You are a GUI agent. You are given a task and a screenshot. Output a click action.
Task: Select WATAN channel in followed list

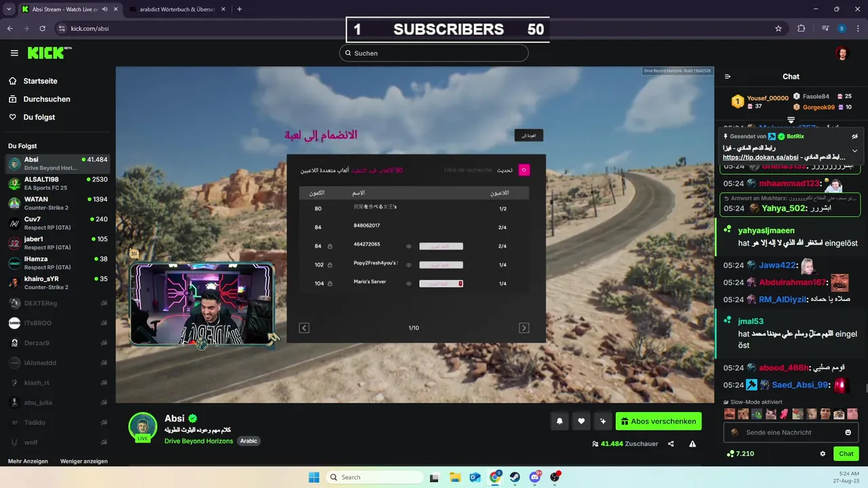tap(58, 203)
